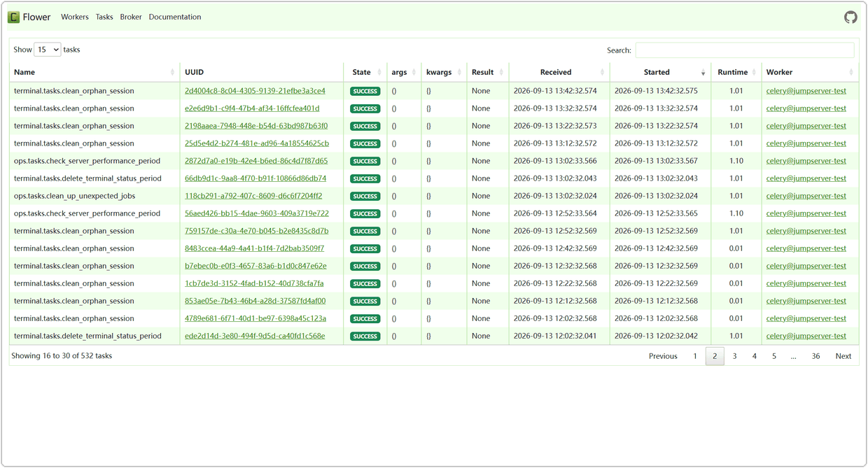Open task UUID 66db9d1c-9aa8-4f70-b91f-10866d86db74
The height and width of the screenshot is (468, 868).
(255, 178)
